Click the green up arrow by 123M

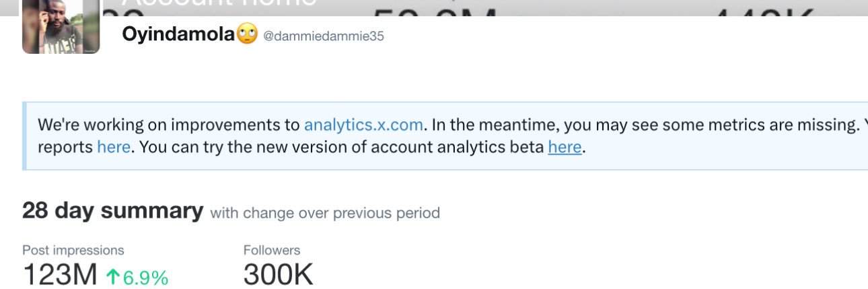112,276
